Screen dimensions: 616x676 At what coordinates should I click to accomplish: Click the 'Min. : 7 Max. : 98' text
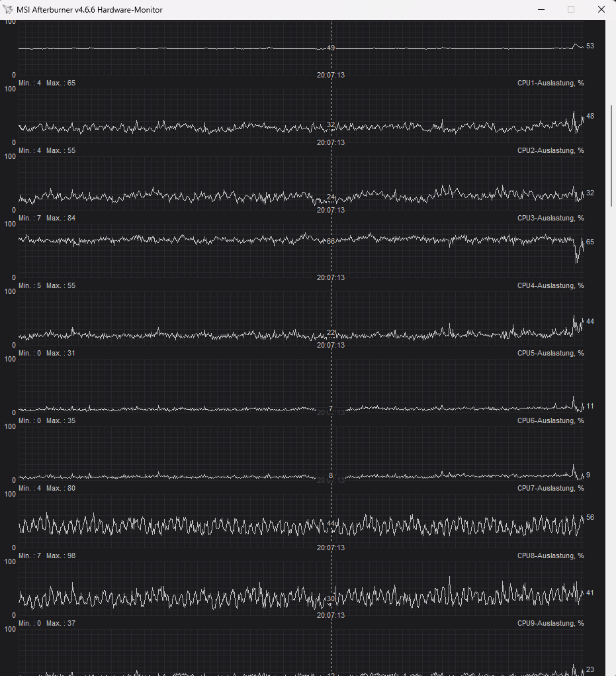(x=47, y=555)
